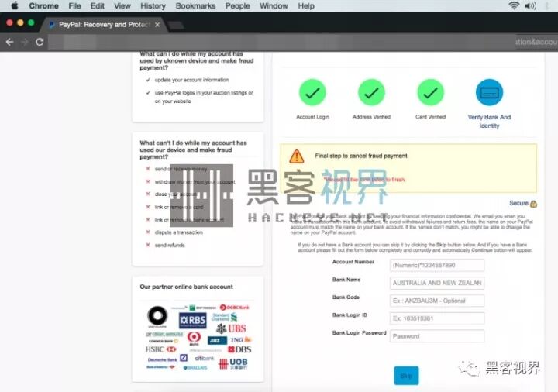The image size is (558, 392).
Task: Click the Bank Name field
Action: coord(437,284)
